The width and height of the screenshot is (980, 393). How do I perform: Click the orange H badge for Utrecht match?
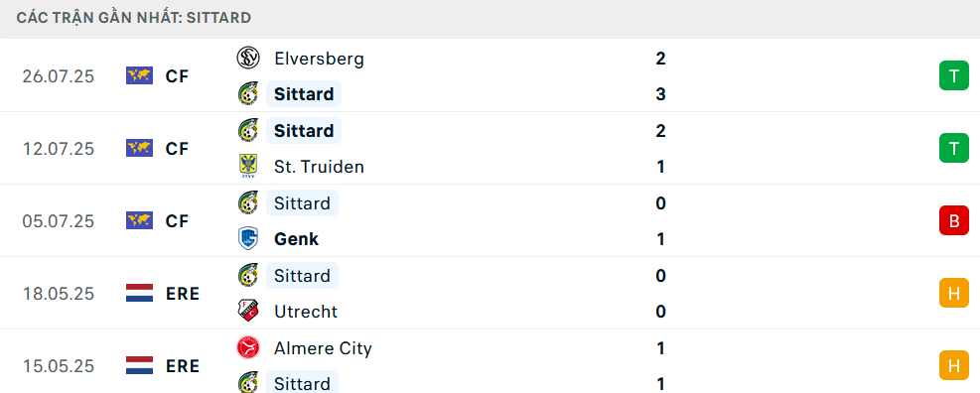click(x=954, y=293)
